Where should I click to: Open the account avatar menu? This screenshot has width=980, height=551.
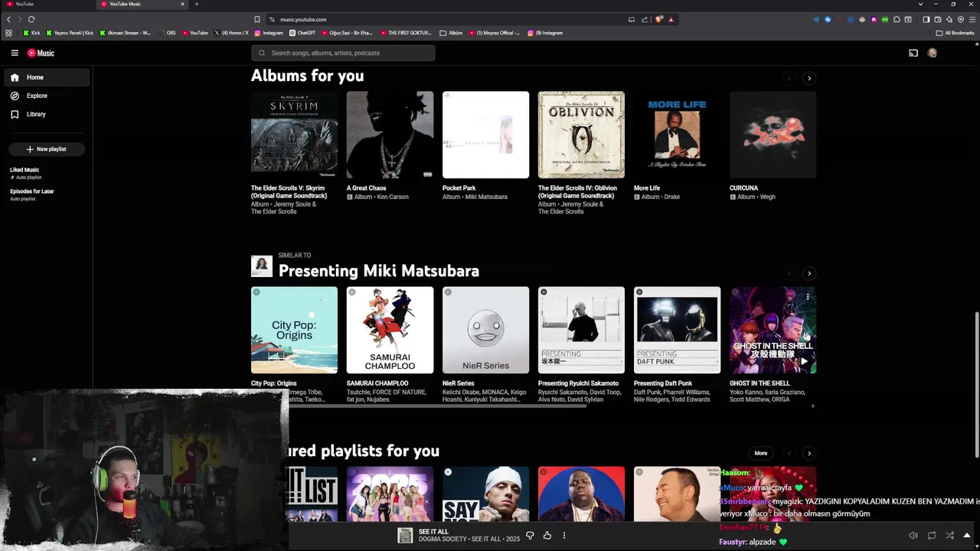coord(932,53)
